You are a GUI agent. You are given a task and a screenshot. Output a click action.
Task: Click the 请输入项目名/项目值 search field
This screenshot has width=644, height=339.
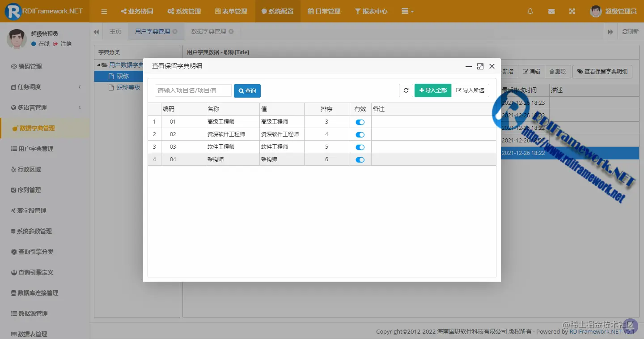click(x=193, y=90)
